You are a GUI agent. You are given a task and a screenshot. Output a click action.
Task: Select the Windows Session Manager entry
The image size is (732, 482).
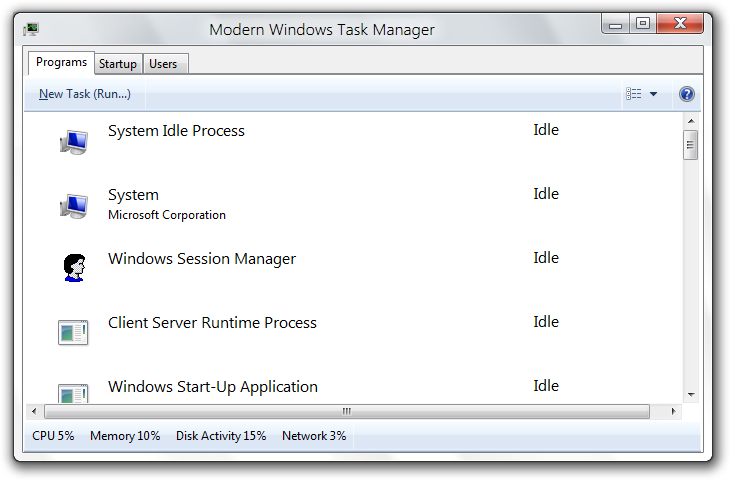(202, 259)
